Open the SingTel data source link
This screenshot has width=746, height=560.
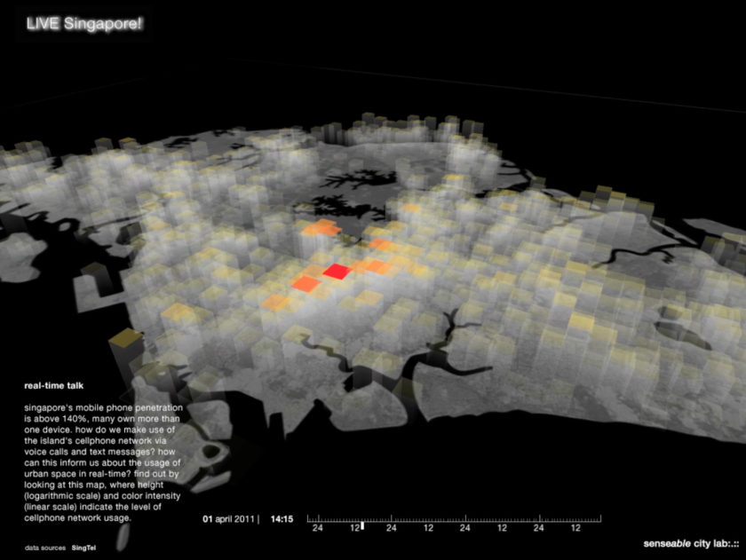click(x=83, y=548)
